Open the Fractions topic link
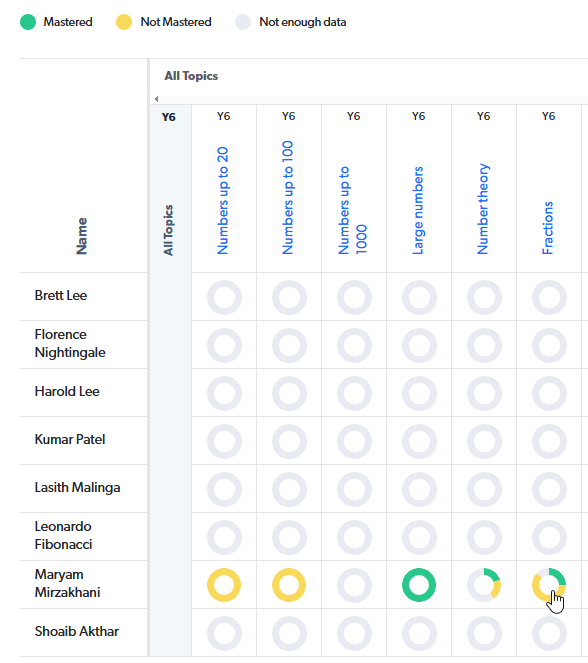 click(x=548, y=228)
